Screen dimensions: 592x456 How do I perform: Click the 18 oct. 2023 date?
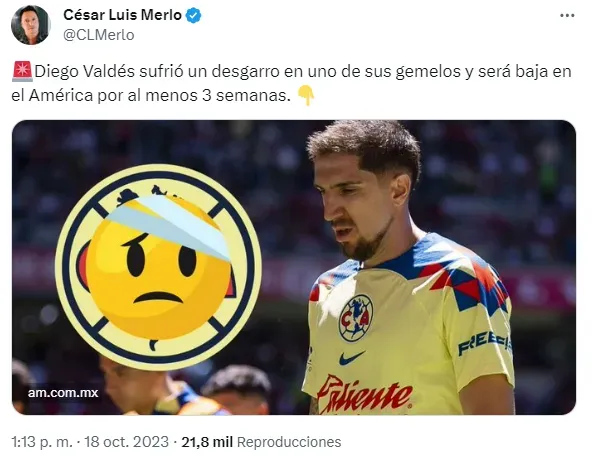pyautogui.click(x=126, y=442)
